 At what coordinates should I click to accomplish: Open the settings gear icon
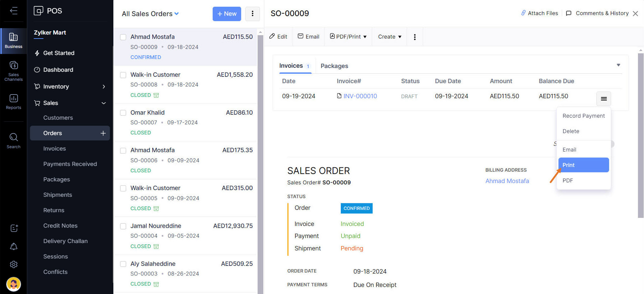14,264
